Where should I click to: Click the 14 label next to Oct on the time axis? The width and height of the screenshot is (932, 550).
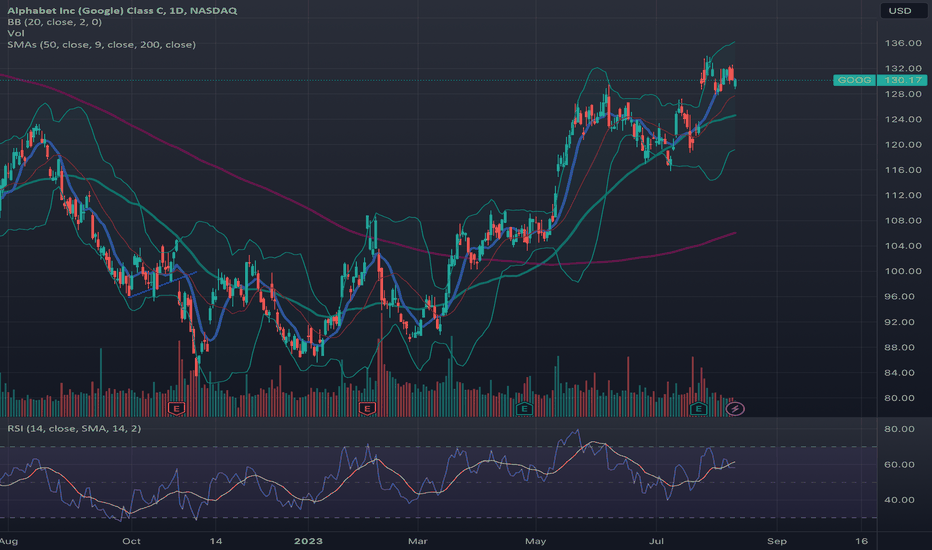216,541
